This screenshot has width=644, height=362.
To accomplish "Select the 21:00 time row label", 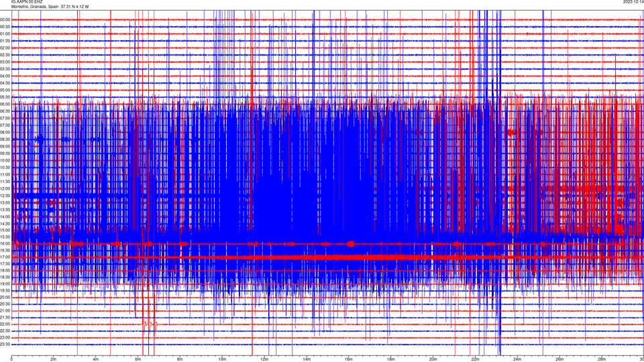I will coord(5,310).
